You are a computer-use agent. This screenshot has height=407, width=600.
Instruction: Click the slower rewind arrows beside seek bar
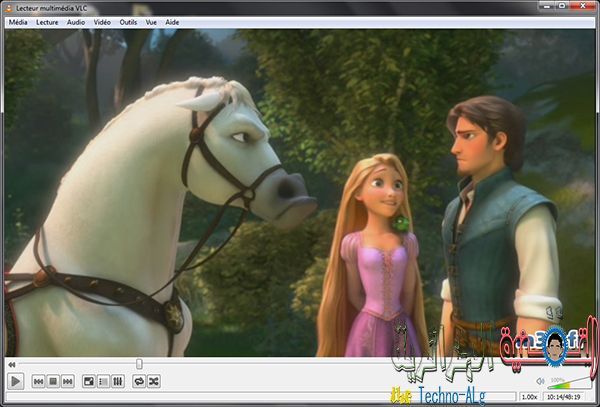tap(12, 365)
